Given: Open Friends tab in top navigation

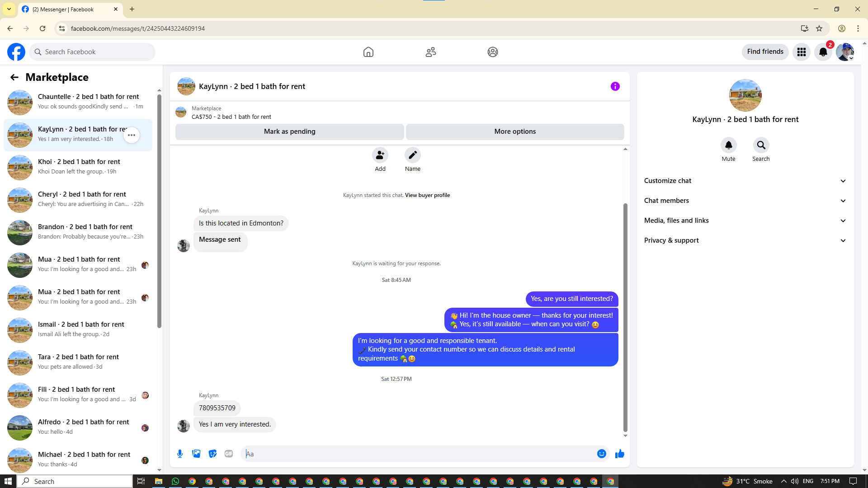Looking at the screenshot, I should tap(430, 52).
